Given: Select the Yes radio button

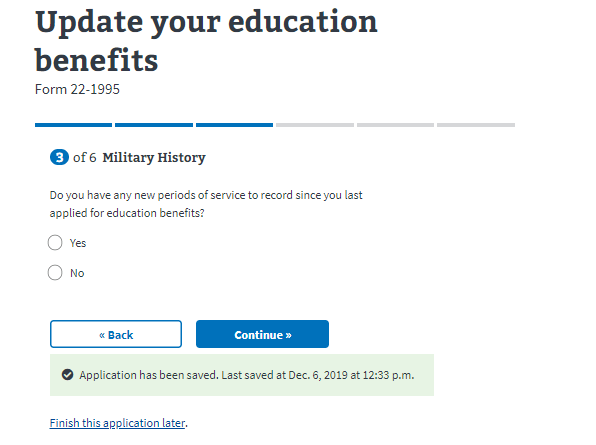Looking at the screenshot, I should click(55, 242).
